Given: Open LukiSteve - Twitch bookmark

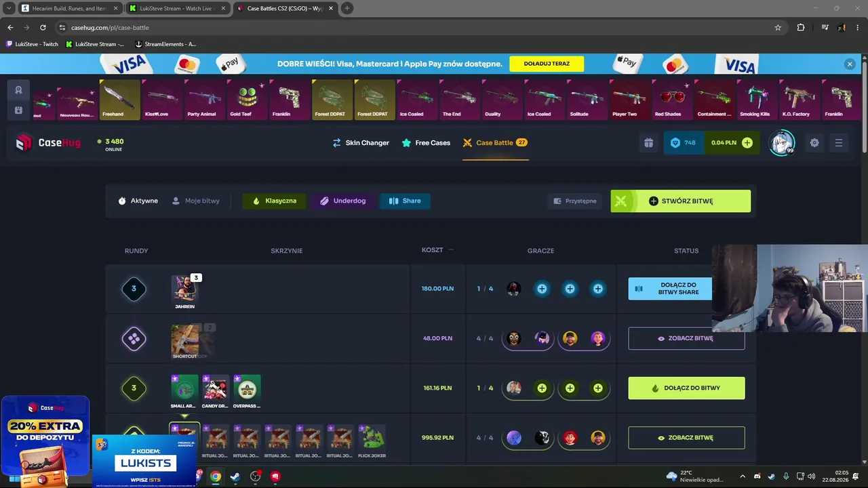Looking at the screenshot, I should (x=32, y=44).
